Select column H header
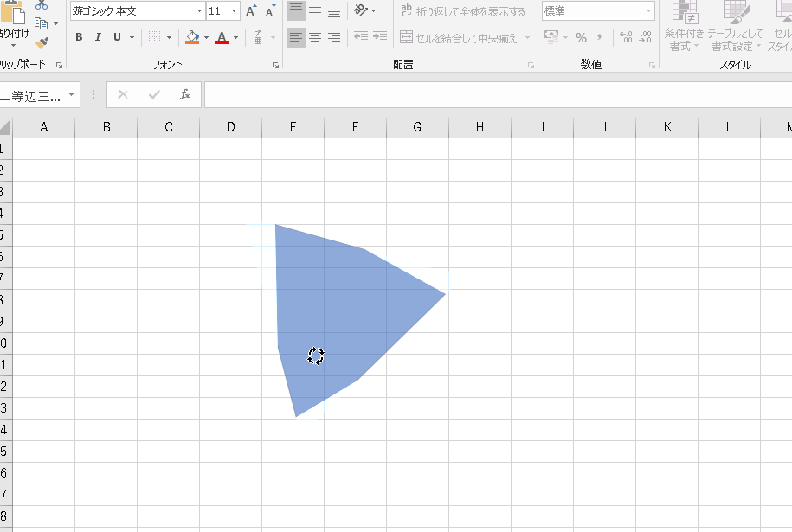The image size is (792, 532). point(480,127)
